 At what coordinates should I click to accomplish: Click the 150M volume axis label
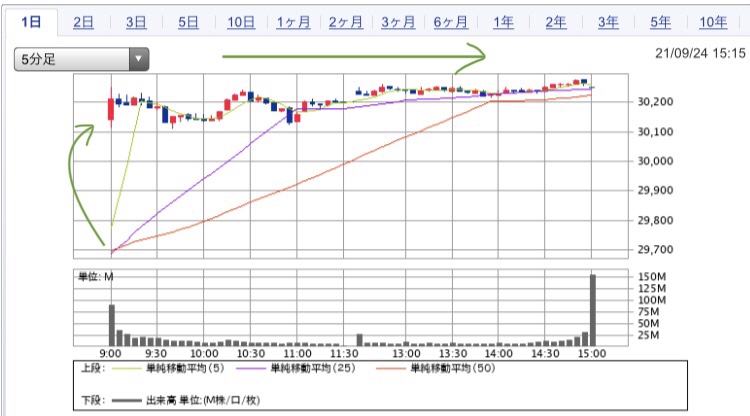652,277
